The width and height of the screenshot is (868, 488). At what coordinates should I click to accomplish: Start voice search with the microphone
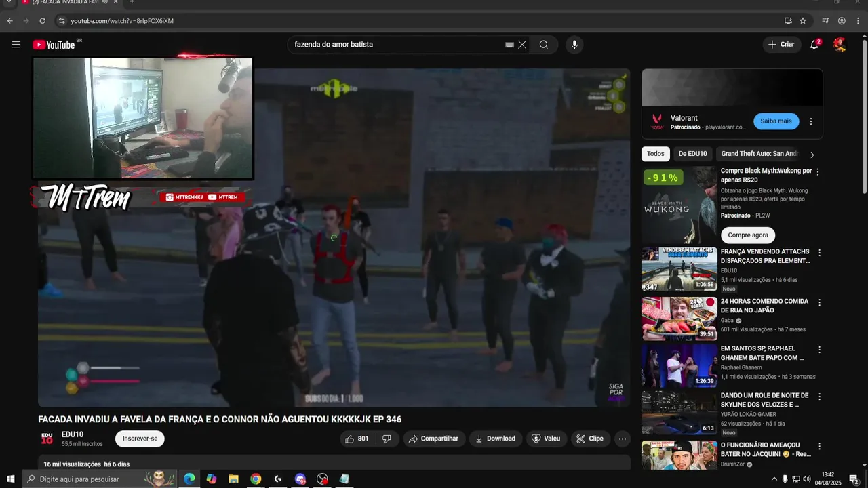[x=574, y=45]
